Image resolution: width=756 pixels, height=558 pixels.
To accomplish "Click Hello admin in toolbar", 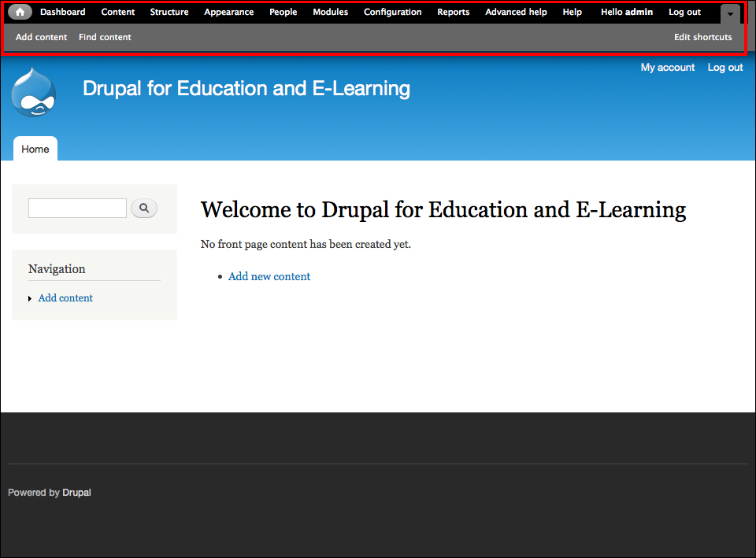I will click(x=627, y=12).
